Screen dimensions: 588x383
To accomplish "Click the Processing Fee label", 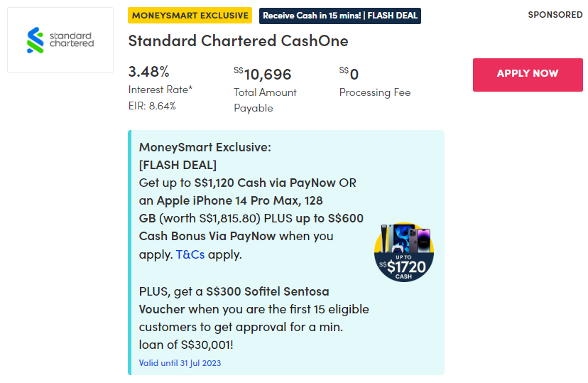I will (375, 92).
